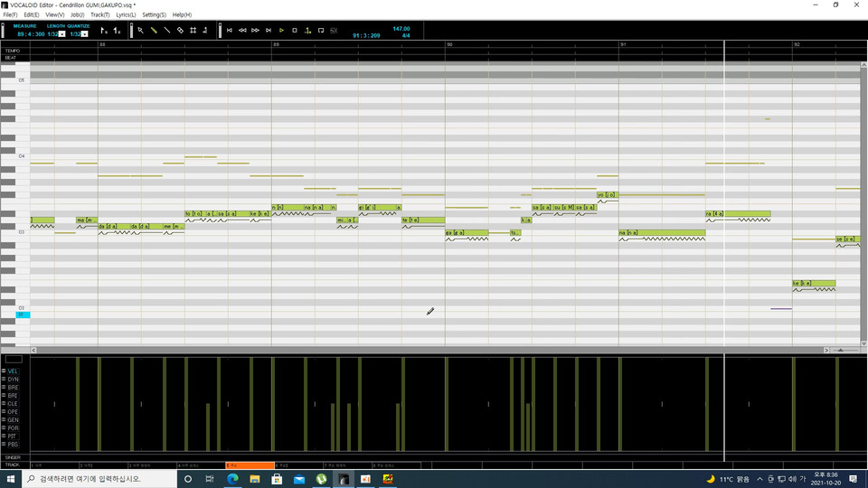868x488 pixels.
Task: Click the C5 piano key
Action: pyautogui.click(x=22, y=80)
